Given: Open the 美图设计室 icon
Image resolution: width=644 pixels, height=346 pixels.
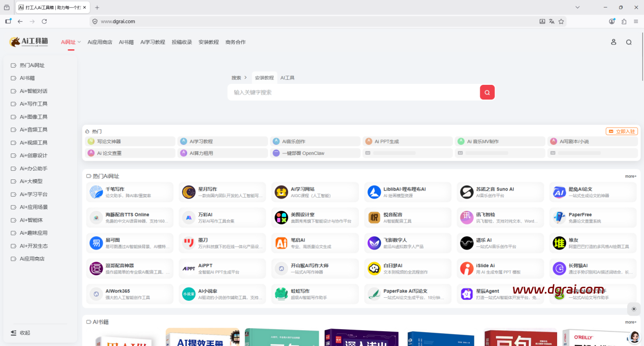Looking at the screenshot, I should 281,217.
